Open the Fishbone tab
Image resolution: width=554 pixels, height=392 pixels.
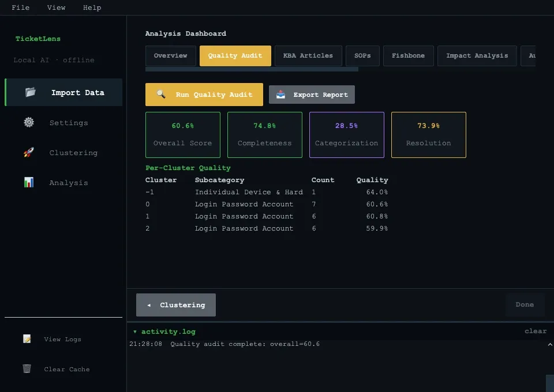[408, 56]
